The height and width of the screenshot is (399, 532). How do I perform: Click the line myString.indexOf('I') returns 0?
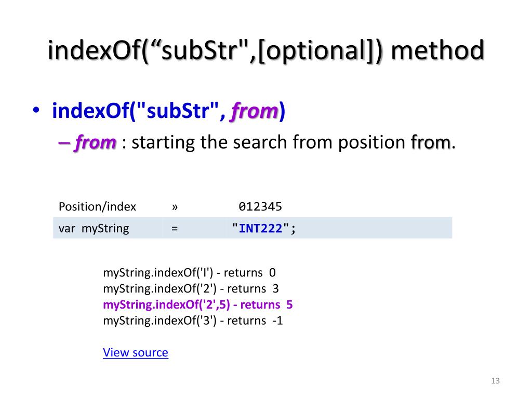coord(189,272)
